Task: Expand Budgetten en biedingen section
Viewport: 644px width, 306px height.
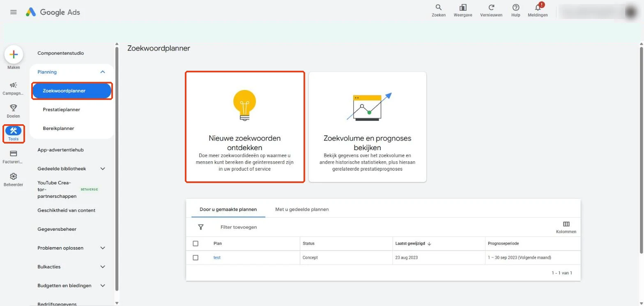Action: (x=103, y=285)
